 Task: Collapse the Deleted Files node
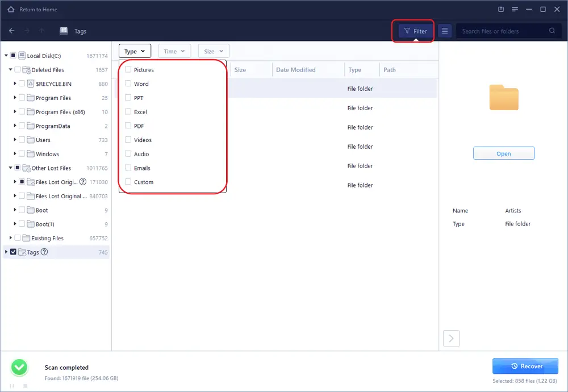coord(10,69)
